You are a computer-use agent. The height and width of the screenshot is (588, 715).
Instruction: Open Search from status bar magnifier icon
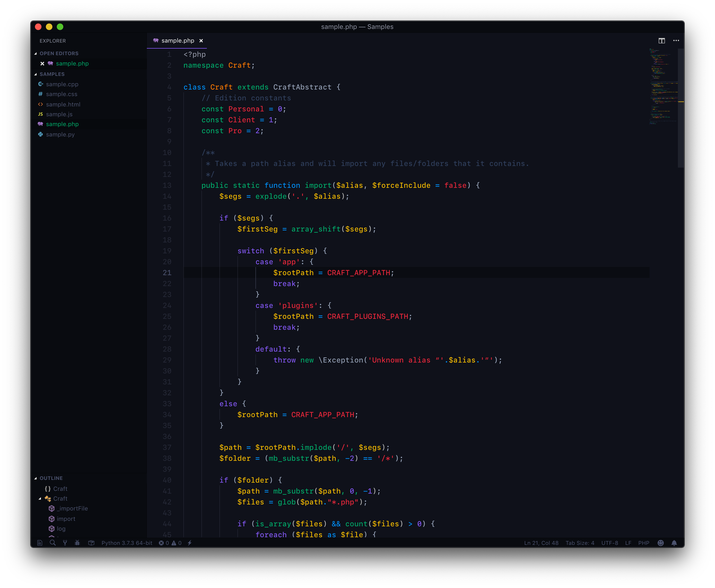click(x=52, y=543)
